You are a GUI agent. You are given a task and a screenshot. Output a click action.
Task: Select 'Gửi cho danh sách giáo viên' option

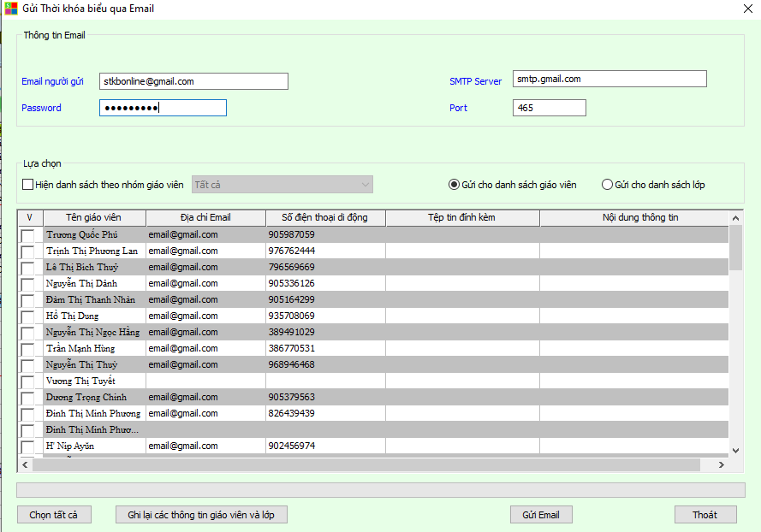click(455, 185)
